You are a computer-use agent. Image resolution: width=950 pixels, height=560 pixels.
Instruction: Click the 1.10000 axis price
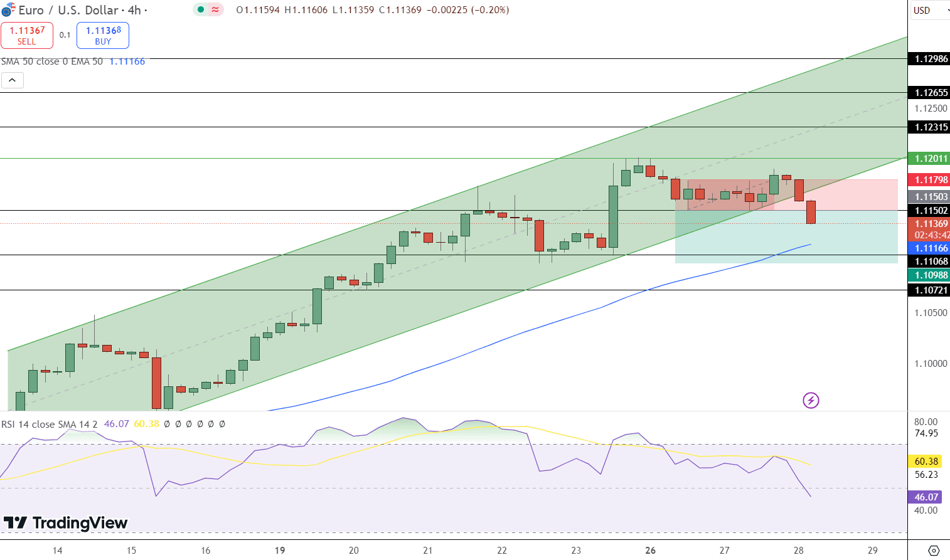[931, 364]
